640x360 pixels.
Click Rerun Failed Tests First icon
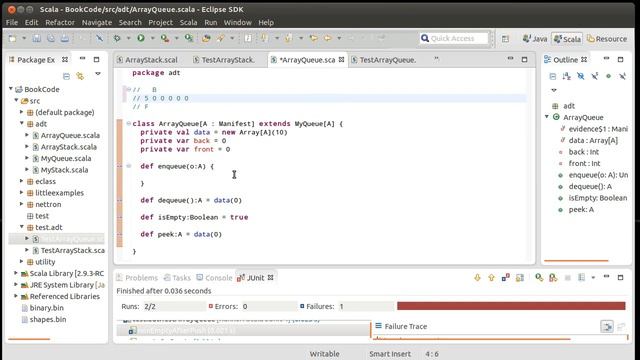[553, 278]
